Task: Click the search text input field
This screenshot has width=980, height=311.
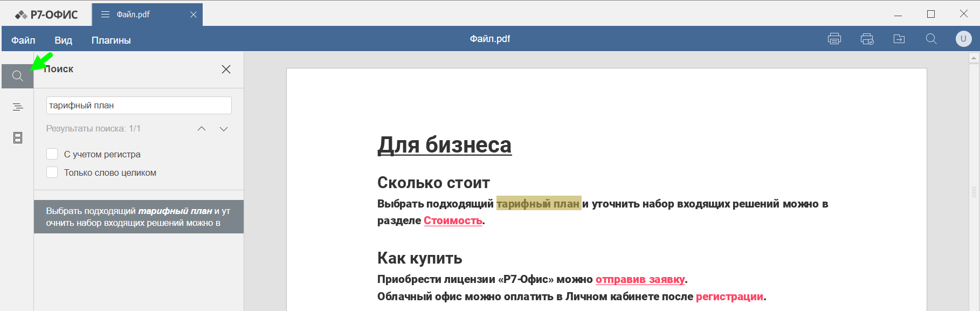Action: pos(139,106)
